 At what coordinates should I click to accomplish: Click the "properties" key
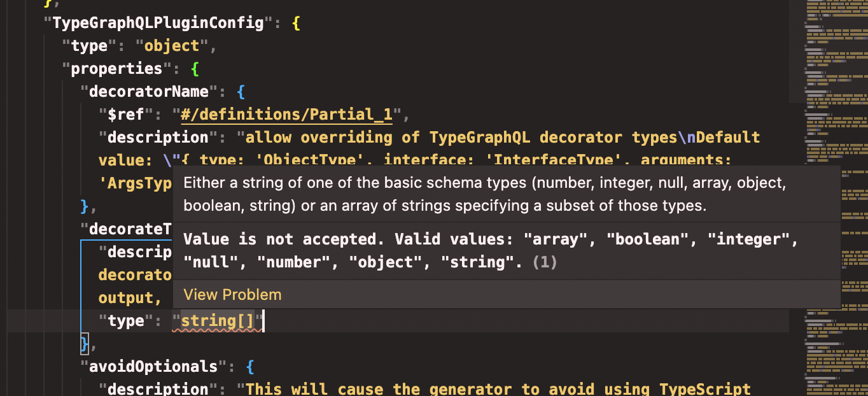117,69
